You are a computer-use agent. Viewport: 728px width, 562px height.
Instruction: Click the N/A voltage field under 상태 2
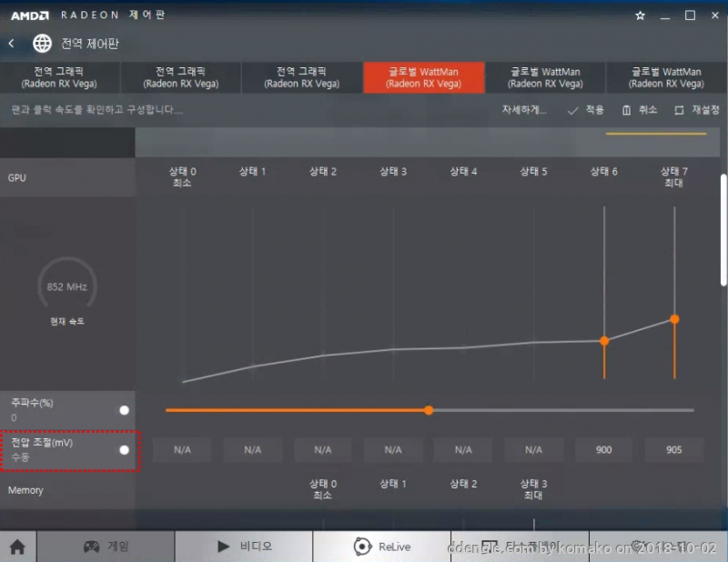coord(323,450)
